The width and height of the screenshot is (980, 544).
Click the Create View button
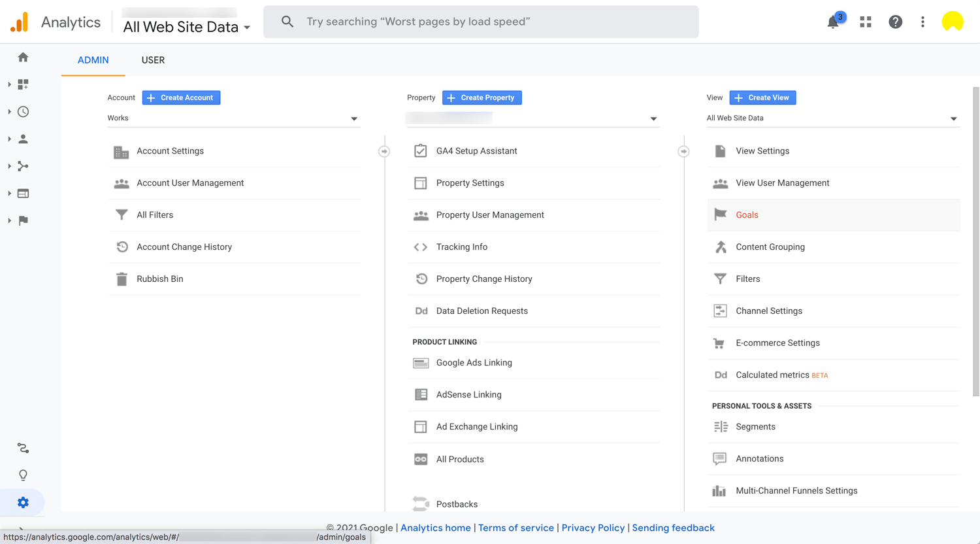(x=762, y=97)
